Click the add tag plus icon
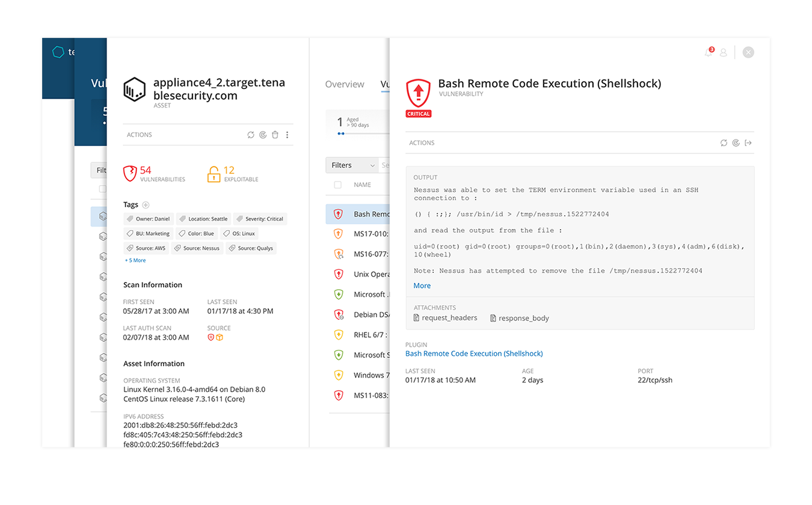Screen dimensions: 812x505 pyautogui.click(x=146, y=205)
